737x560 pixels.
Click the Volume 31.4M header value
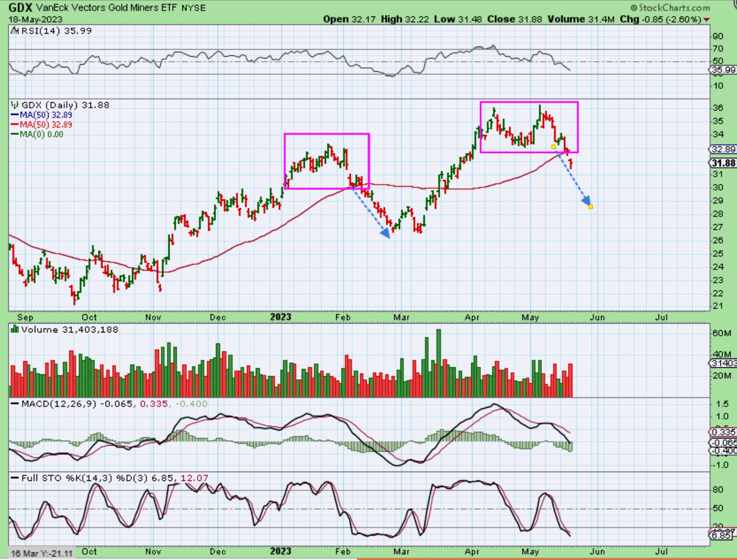click(581, 19)
